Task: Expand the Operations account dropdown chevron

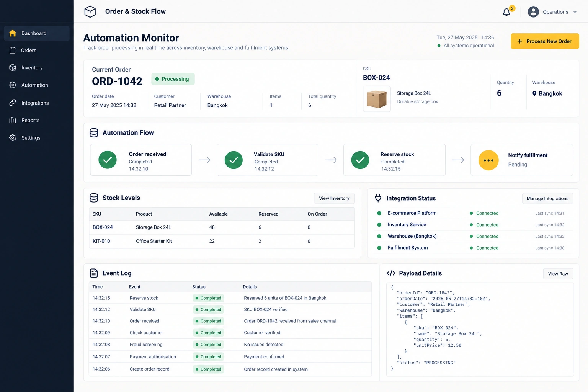Action: tap(575, 12)
